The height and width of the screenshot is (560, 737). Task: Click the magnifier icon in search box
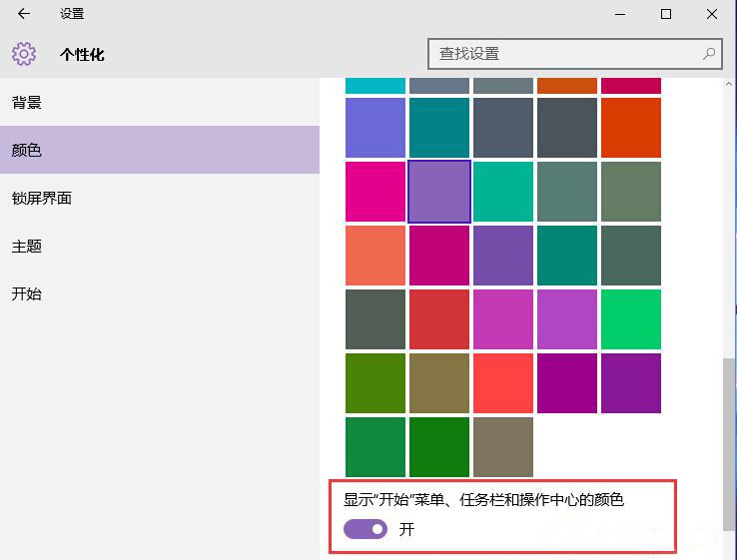pos(709,54)
